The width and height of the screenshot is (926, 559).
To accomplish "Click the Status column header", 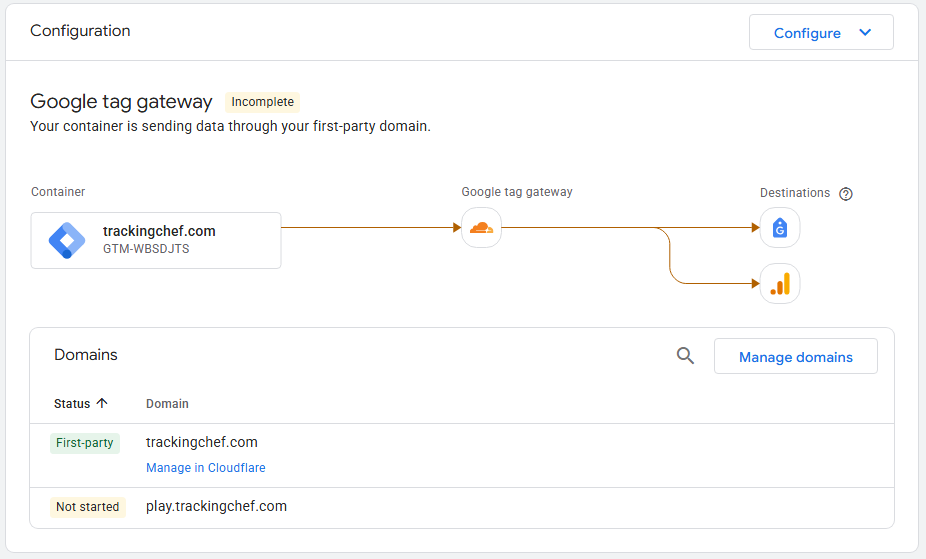I will click(72, 404).
